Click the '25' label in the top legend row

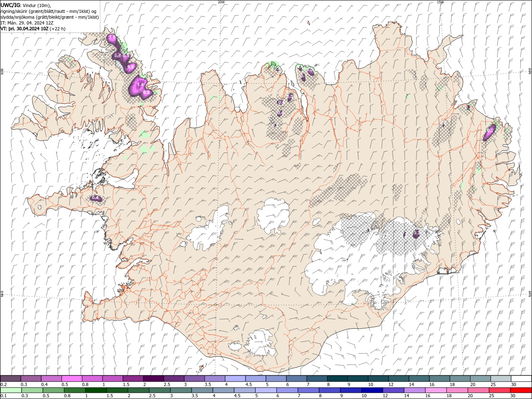tap(493, 384)
